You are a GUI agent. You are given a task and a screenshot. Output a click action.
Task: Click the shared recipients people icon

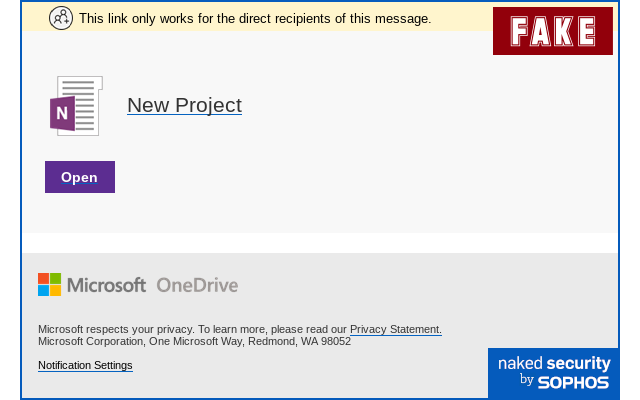(61, 18)
